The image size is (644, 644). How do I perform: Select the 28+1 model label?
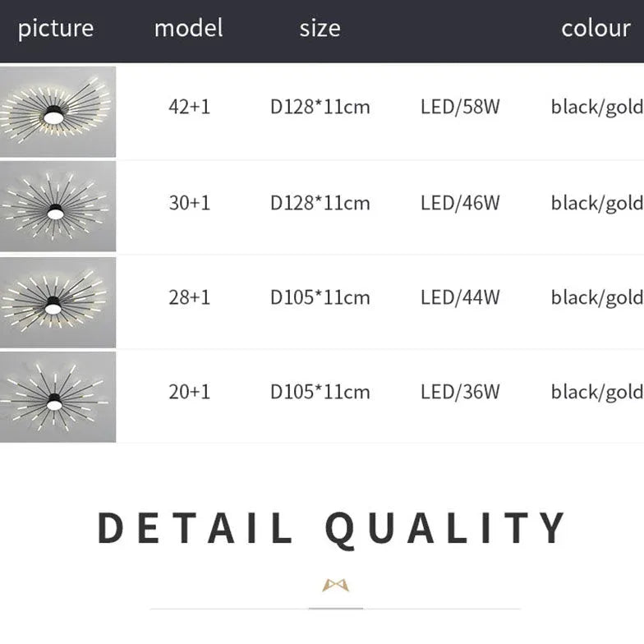click(x=189, y=297)
